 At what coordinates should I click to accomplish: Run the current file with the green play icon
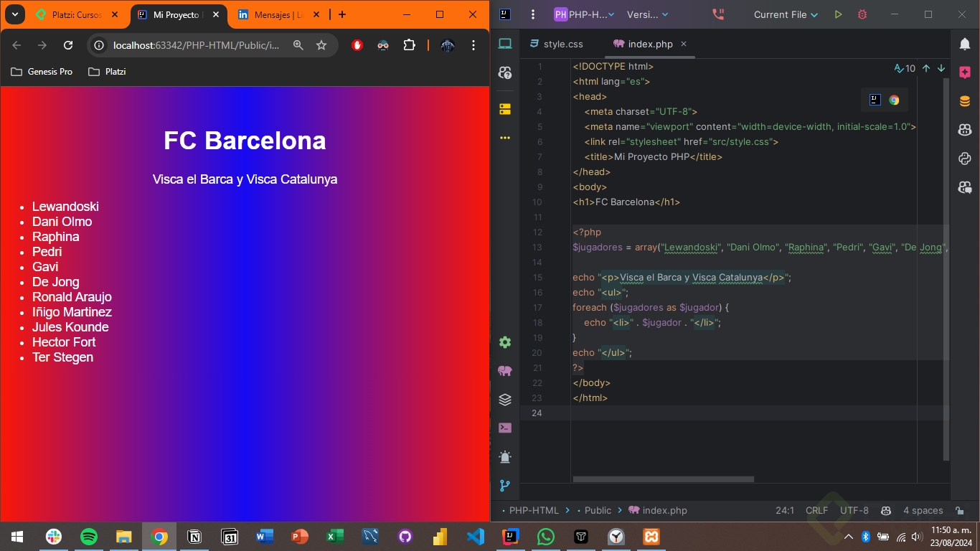tap(838, 14)
